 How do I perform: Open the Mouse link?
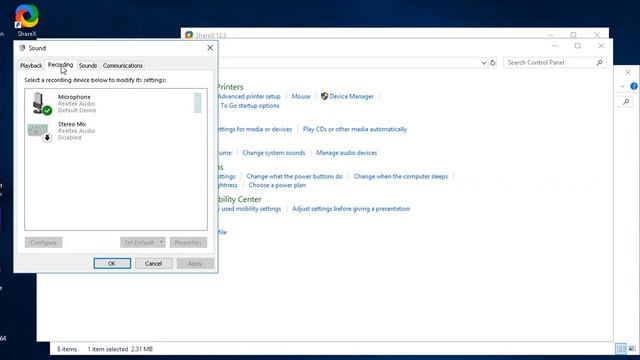pos(301,96)
